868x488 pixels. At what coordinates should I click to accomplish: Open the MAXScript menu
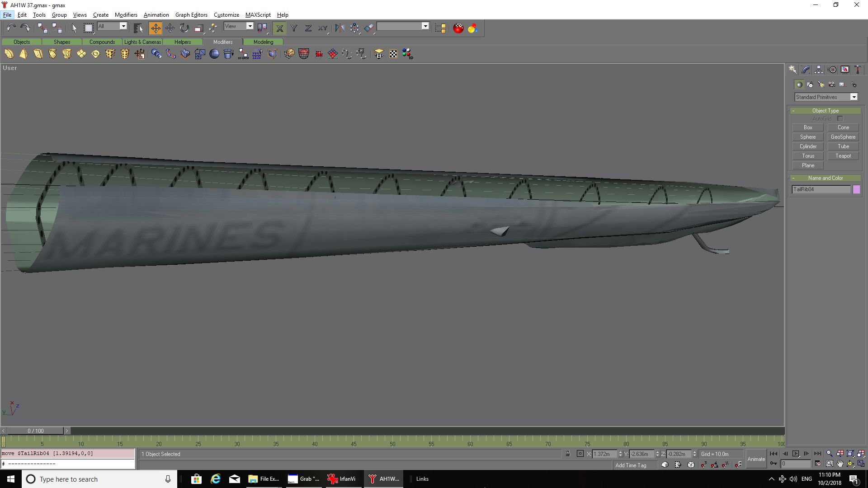pyautogui.click(x=258, y=15)
